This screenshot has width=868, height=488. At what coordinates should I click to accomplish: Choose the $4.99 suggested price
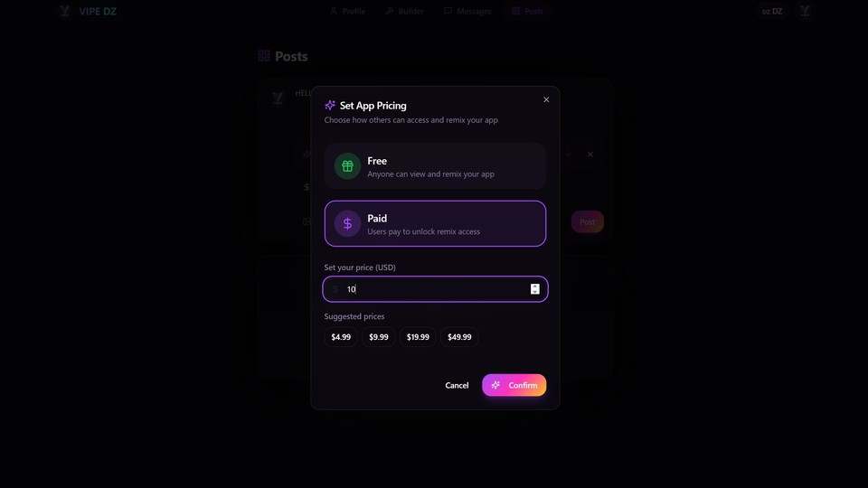(x=341, y=337)
